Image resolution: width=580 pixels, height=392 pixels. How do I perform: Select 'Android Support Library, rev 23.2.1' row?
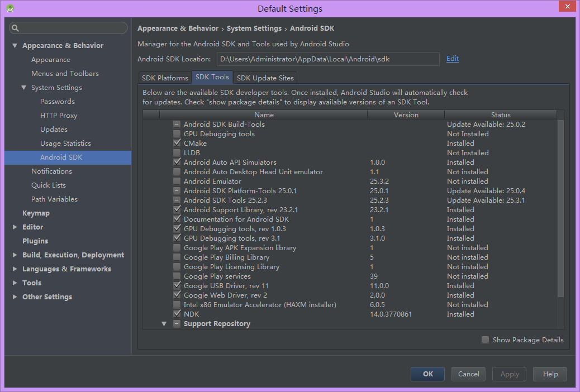tap(350, 210)
